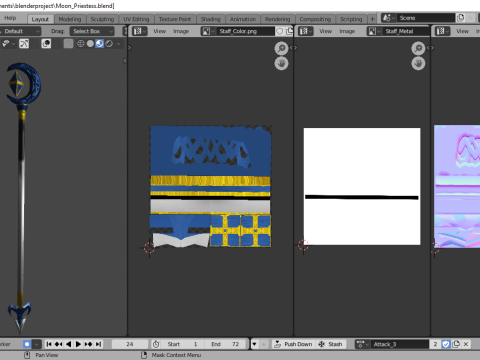Open the viewport shading options dropdown

pos(118,44)
